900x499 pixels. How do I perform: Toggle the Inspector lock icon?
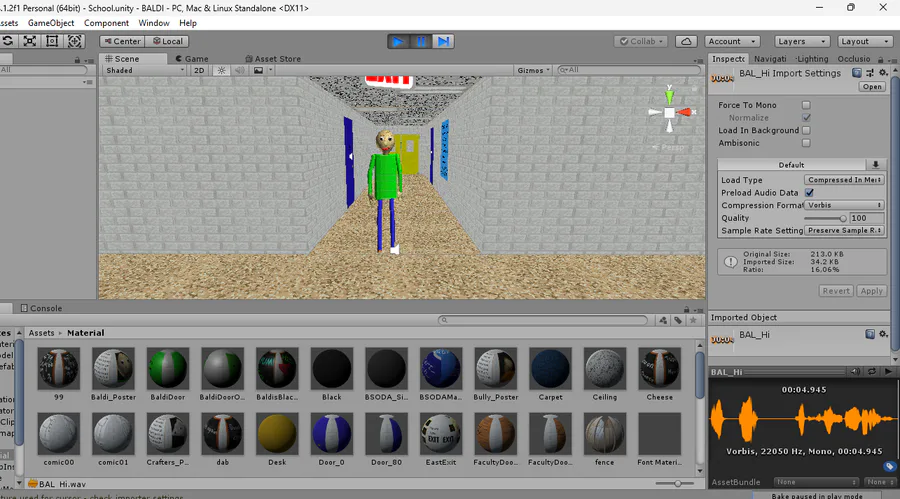pos(880,59)
